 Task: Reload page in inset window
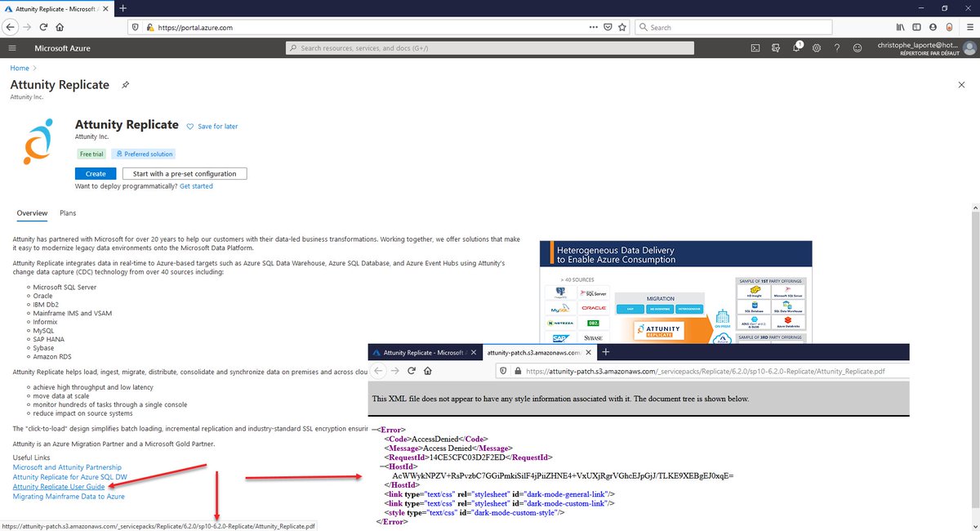tap(412, 371)
